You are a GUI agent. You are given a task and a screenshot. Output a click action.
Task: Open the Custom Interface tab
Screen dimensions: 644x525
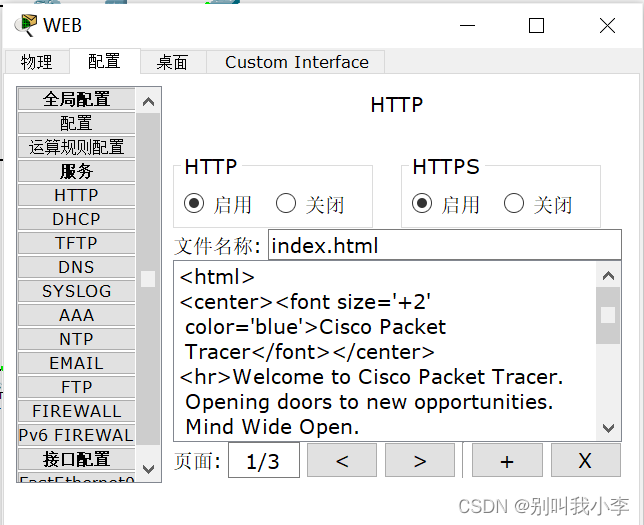pyautogui.click(x=297, y=62)
